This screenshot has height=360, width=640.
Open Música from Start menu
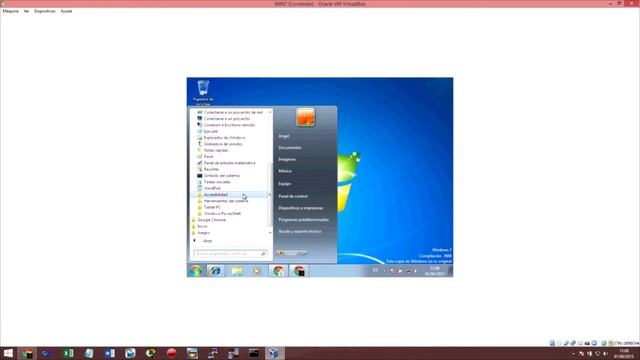(285, 171)
